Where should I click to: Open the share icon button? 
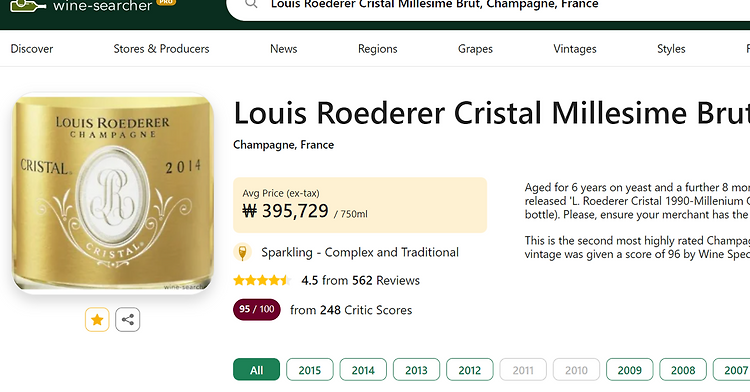(x=128, y=319)
